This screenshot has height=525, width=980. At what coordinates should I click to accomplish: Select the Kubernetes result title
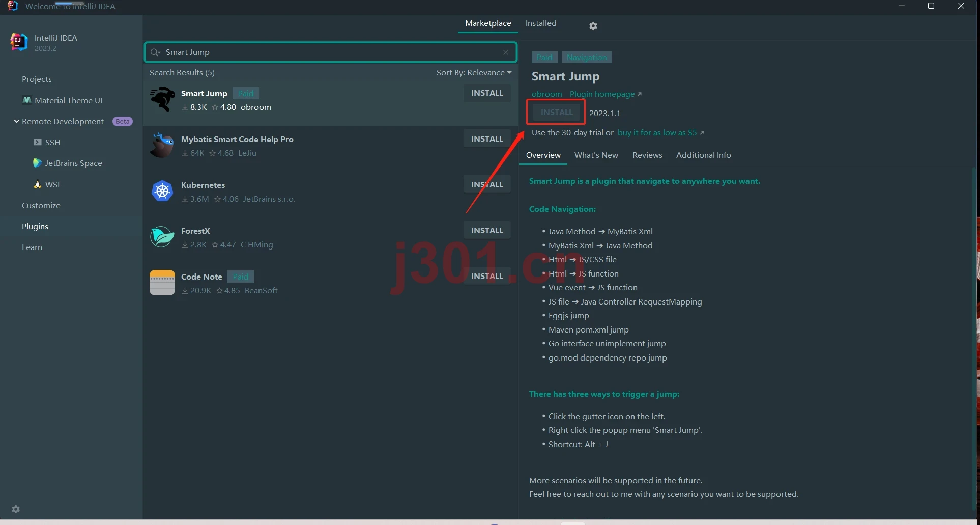203,185
